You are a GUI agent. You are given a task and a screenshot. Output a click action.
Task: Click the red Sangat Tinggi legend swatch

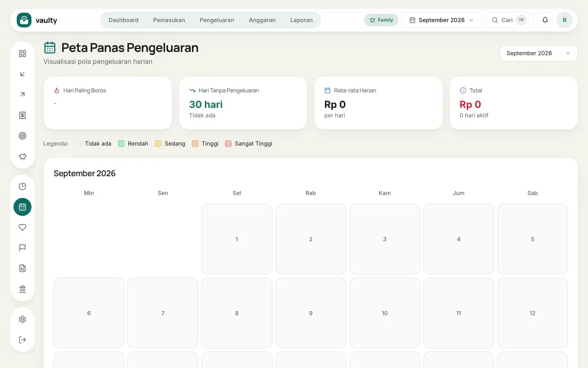click(228, 144)
